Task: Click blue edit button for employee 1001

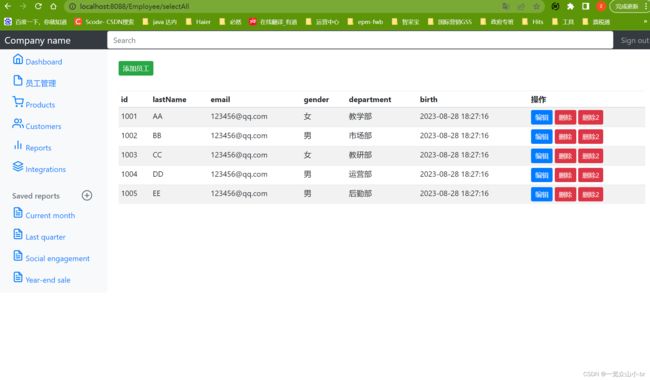Action: coord(541,117)
